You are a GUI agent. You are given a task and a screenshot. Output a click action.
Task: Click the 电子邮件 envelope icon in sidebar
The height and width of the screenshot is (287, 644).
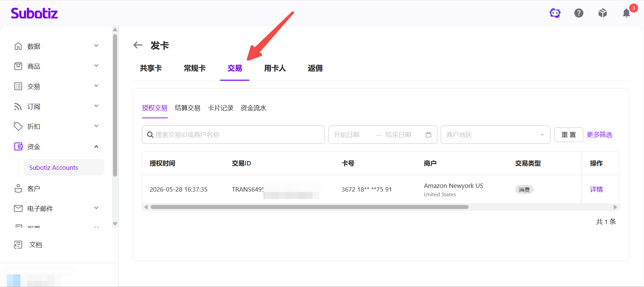click(18, 208)
